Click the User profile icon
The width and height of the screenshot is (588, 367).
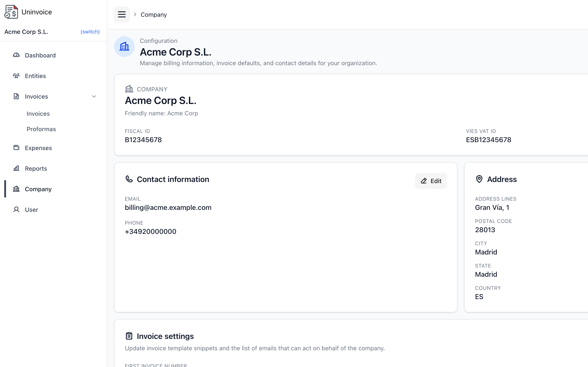click(x=16, y=209)
